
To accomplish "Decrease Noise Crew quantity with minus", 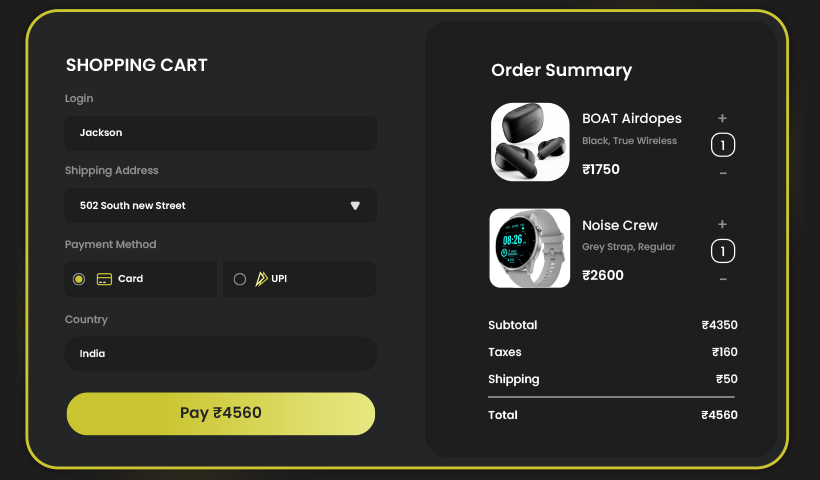I will (x=723, y=279).
